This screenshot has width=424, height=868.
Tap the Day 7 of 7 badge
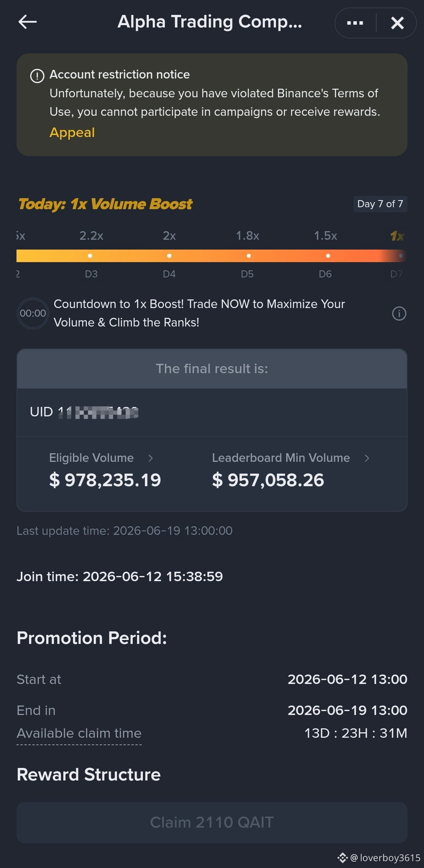click(x=380, y=204)
